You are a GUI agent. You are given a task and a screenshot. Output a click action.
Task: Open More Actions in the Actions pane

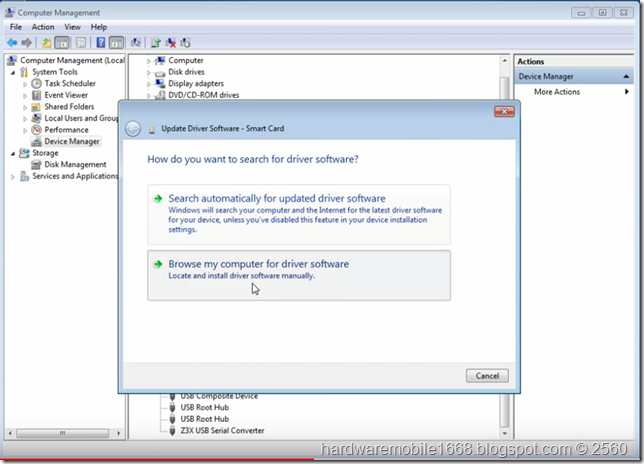click(x=557, y=92)
